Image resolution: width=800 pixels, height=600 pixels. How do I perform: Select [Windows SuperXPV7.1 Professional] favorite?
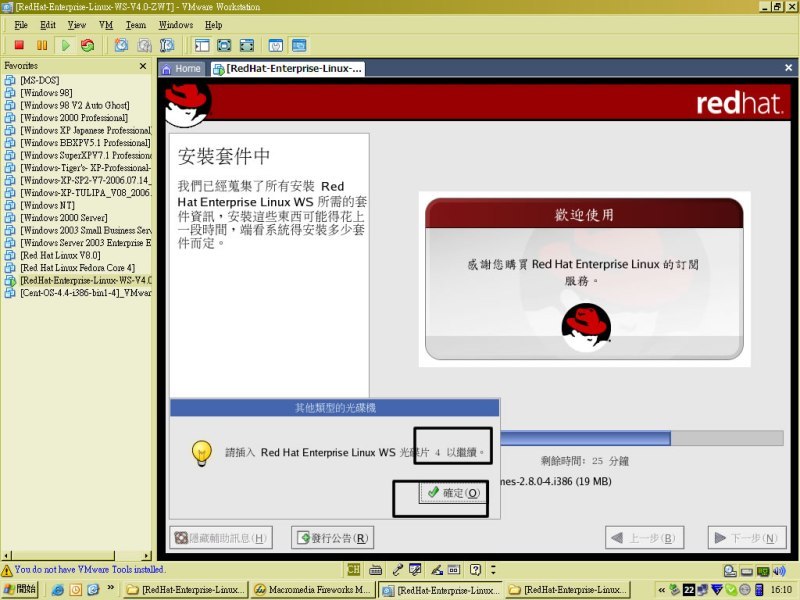point(78,155)
